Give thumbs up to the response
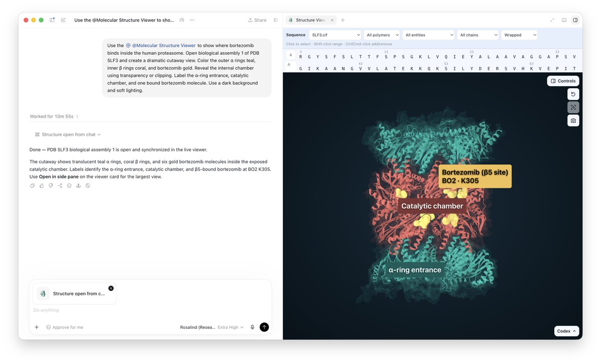 click(x=42, y=186)
